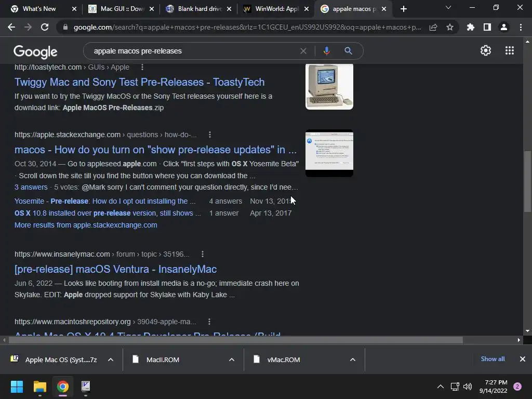
Task: Expand options for MacII.ROM download
Action: 232,360
